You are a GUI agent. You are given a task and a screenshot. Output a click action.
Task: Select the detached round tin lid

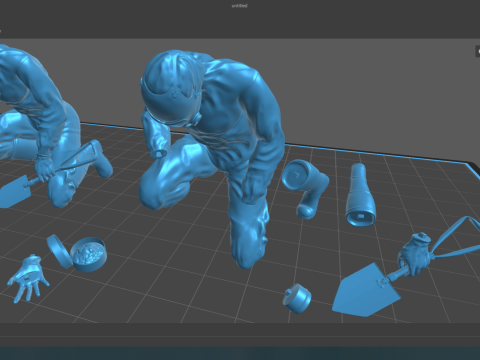(59, 251)
